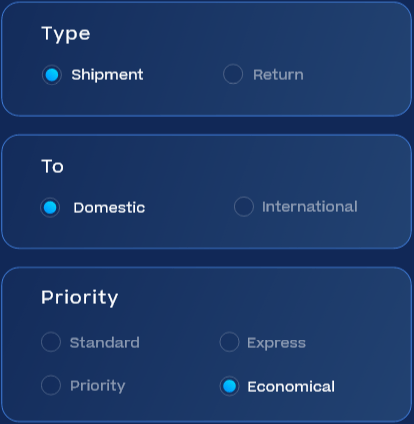Click the Priority section heading
This screenshot has height=424, width=414.
point(80,297)
